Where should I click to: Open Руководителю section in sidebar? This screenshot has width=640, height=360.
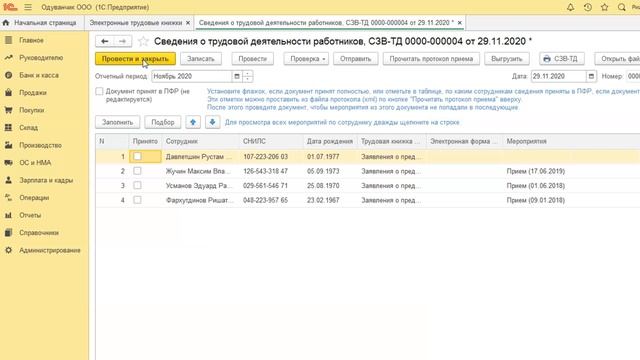click(41, 58)
